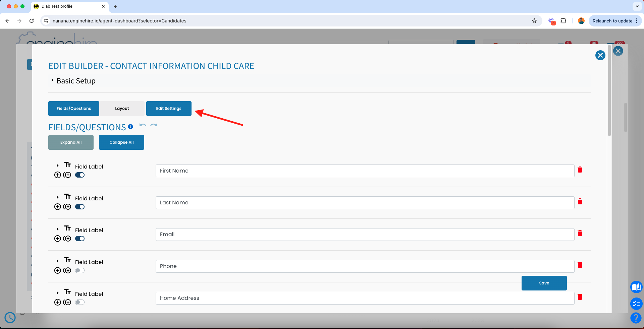Switch to the Layout tab

coord(122,109)
